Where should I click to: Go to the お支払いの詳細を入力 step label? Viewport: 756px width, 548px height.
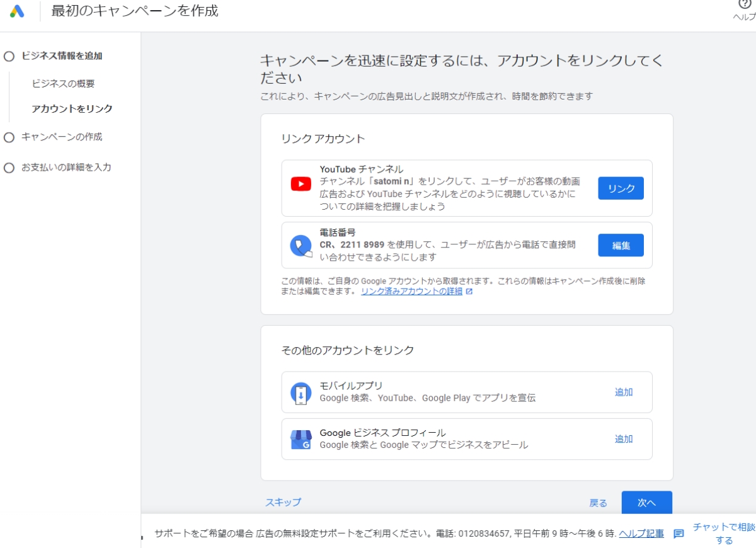coord(66,168)
